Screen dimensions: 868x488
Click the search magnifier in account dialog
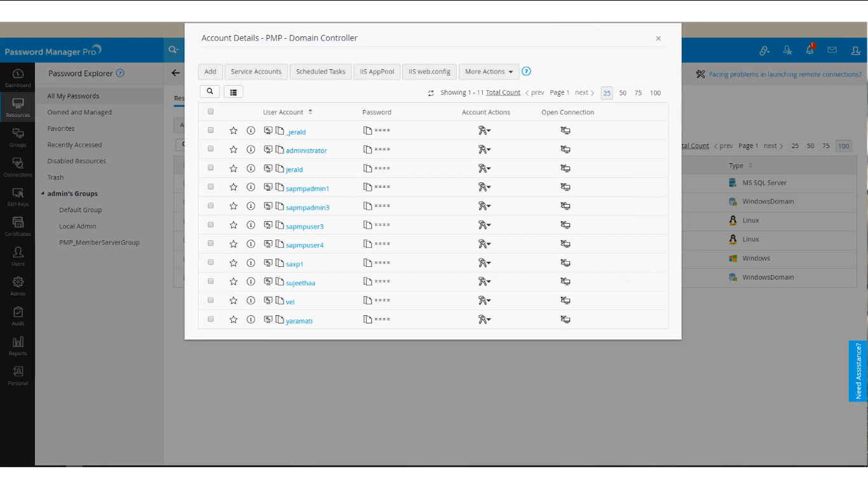(210, 91)
